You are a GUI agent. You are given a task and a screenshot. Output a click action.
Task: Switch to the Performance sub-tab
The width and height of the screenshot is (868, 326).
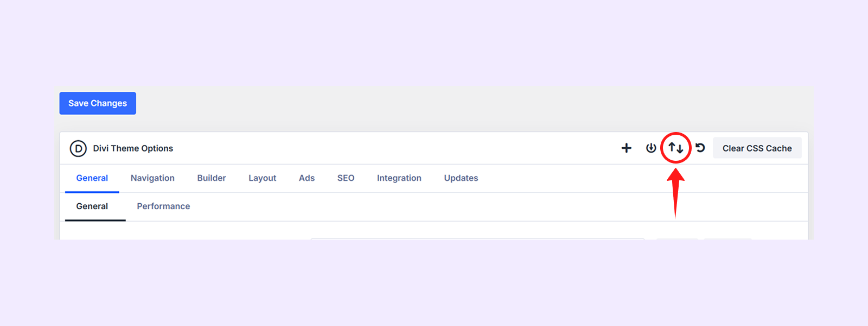[163, 206]
